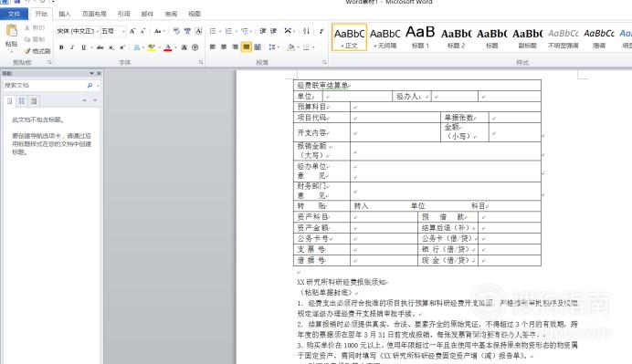Switch to the 邮件 (Mailings) tab
Screen dimensions: 632x364
148,14
